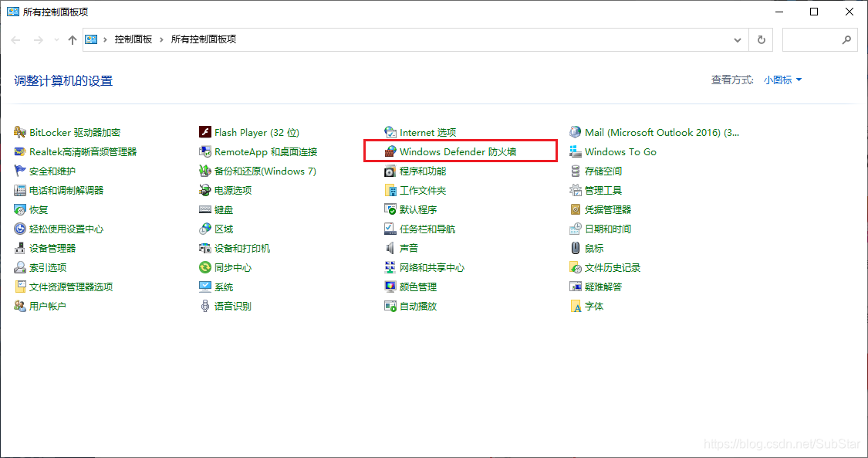Screen dimensions: 868x458
Task: Click the window icon in title bar
Action: pos(13,12)
